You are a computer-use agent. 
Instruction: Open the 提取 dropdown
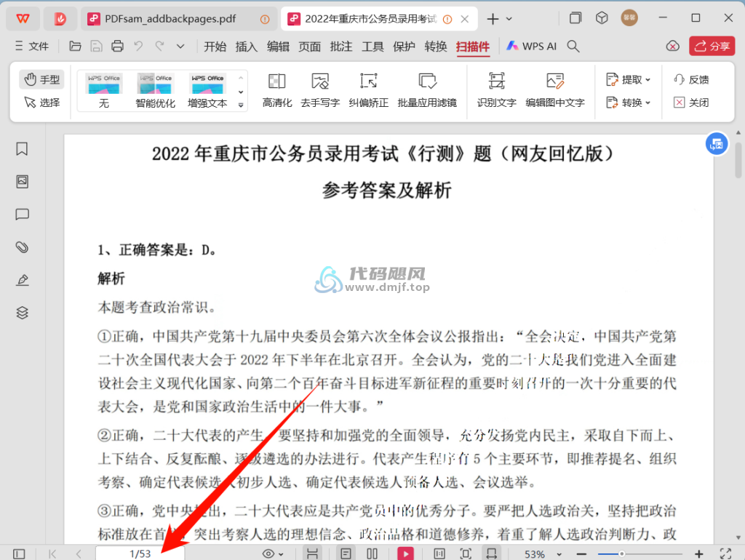click(628, 79)
